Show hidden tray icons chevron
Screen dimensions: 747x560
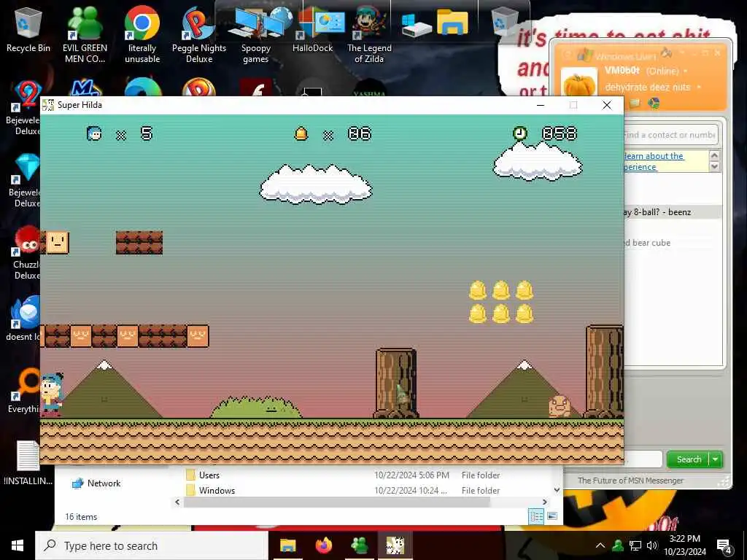point(600,545)
